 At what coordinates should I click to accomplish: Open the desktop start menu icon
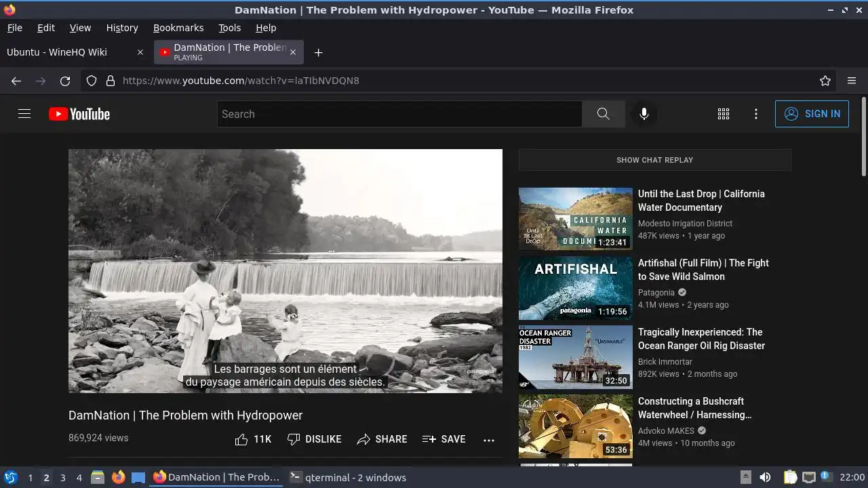(11, 477)
